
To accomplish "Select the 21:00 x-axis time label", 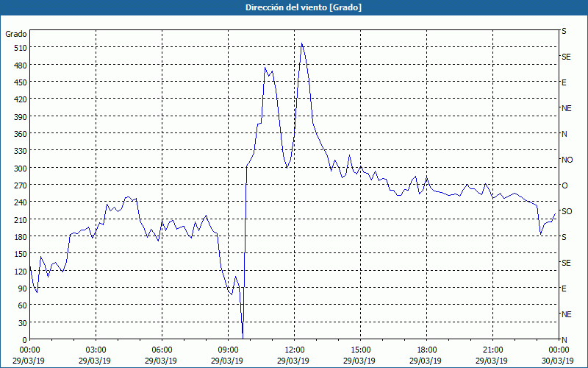I will point(492,350).
